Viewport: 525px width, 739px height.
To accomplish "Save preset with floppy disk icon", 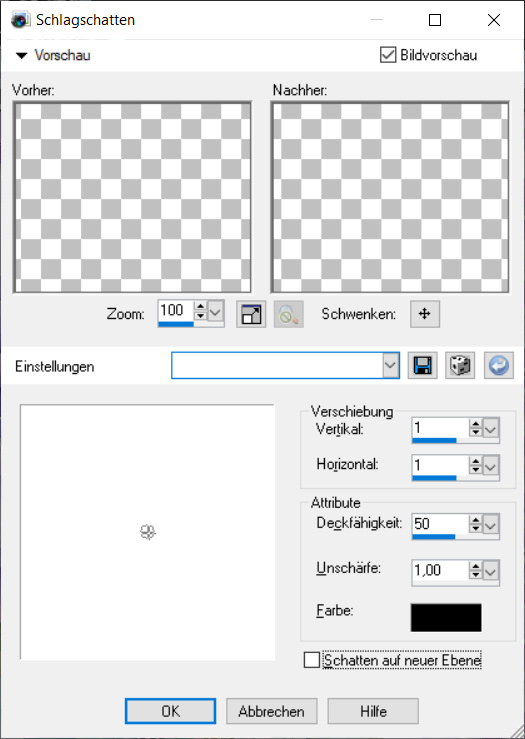I will 422,365.
